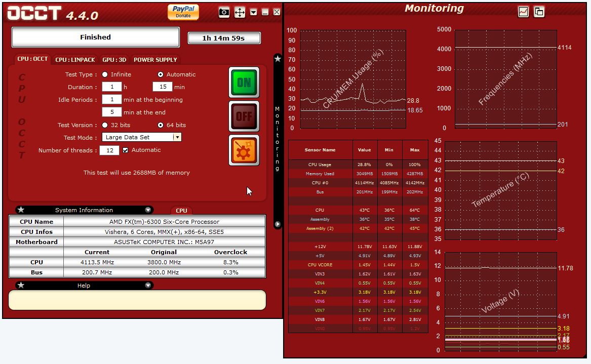Take a screenshot with the camera icon
This screenshot has height=364, width=591.
point(224,13)
